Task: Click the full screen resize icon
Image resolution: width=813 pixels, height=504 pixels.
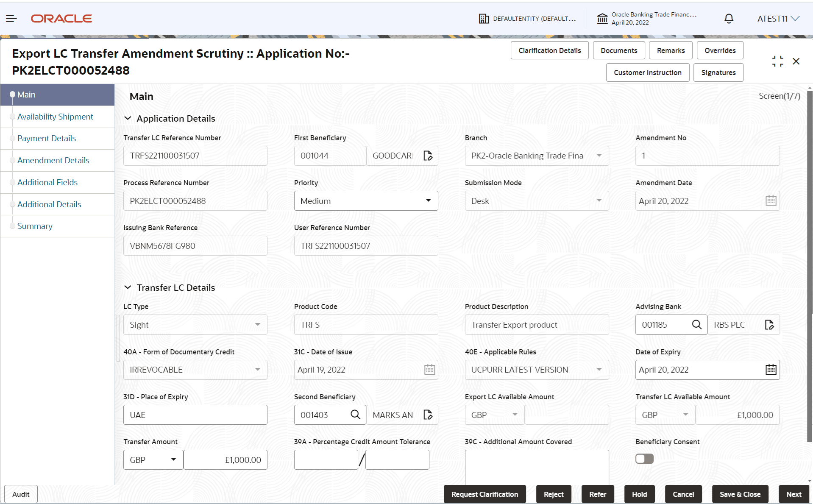Action: coord(777,61)
